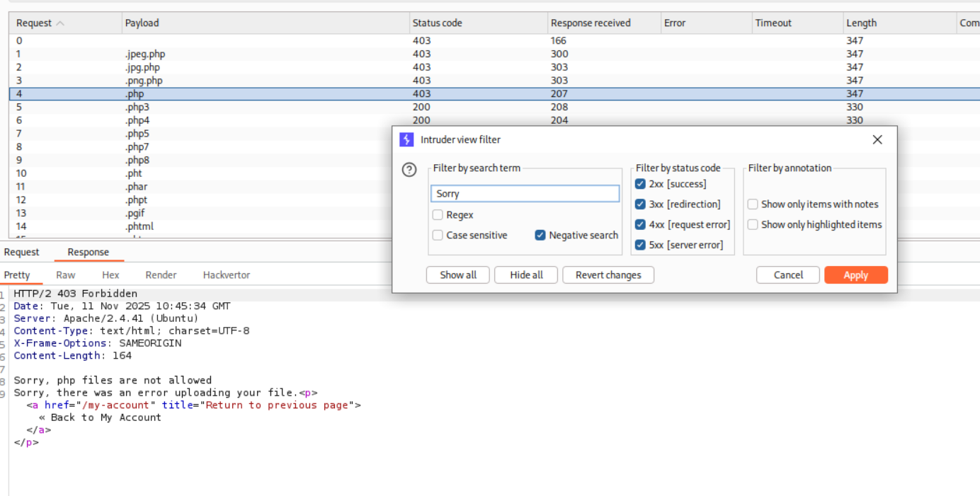Image resolution: width=980 pixels, height=496 pixels.
Task: Uncheck the 4xx request error filter
Action: (x=642, y=224)
